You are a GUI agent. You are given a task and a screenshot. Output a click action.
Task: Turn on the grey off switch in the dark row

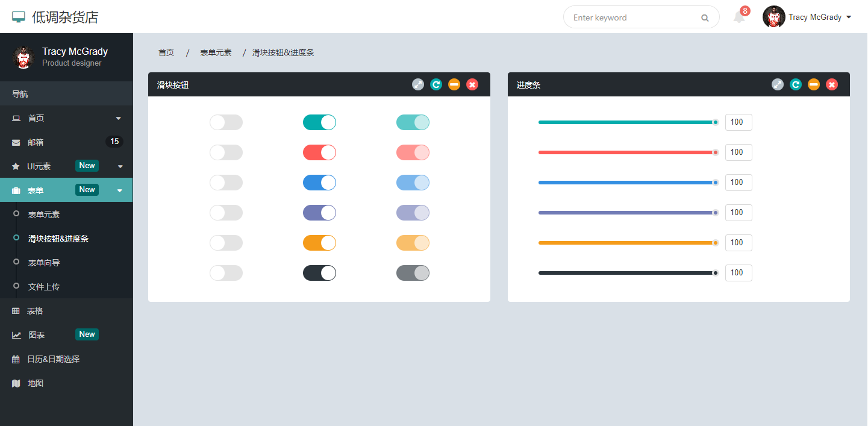(x=226, y=273)
